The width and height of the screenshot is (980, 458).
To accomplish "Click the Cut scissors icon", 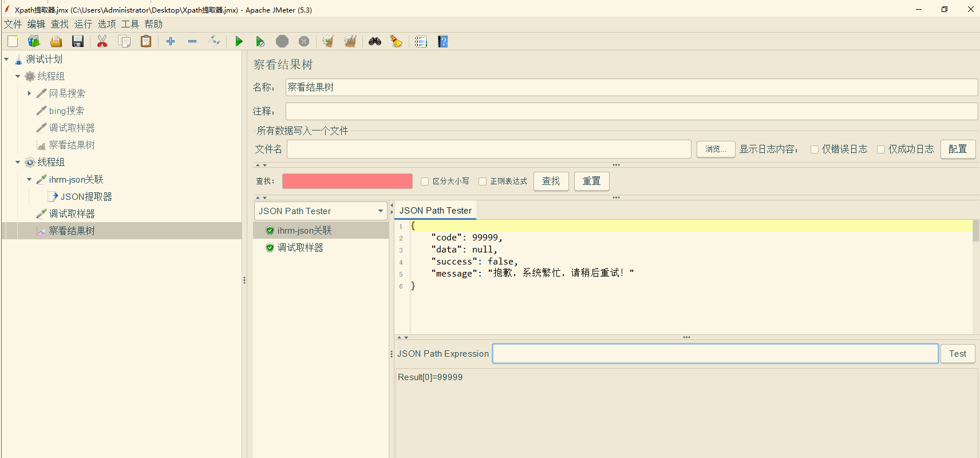I will 102,41.
